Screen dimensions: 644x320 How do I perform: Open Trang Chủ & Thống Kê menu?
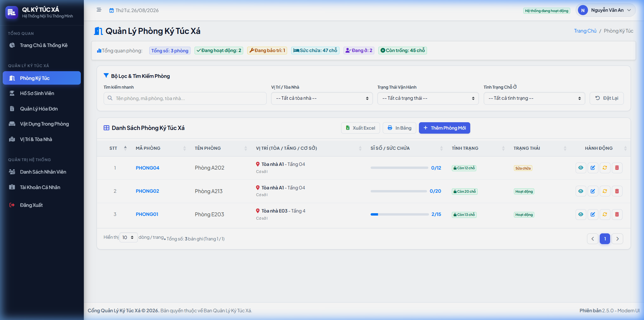pos(42,45)
